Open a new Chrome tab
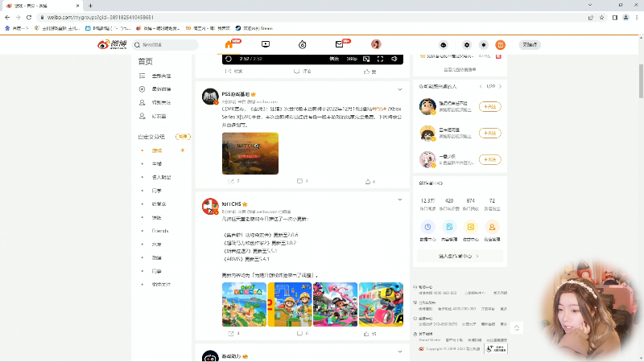This screenshot has height=362, width=644. tap(90, 6)
